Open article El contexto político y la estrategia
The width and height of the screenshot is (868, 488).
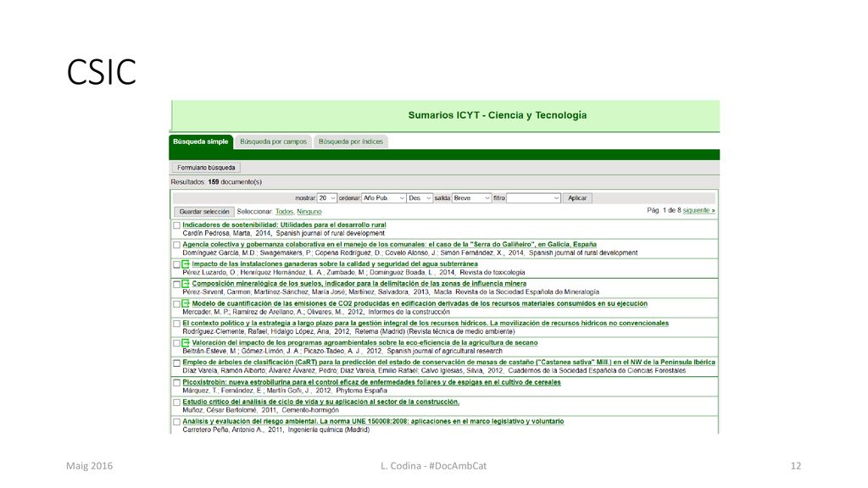(426, 323)
